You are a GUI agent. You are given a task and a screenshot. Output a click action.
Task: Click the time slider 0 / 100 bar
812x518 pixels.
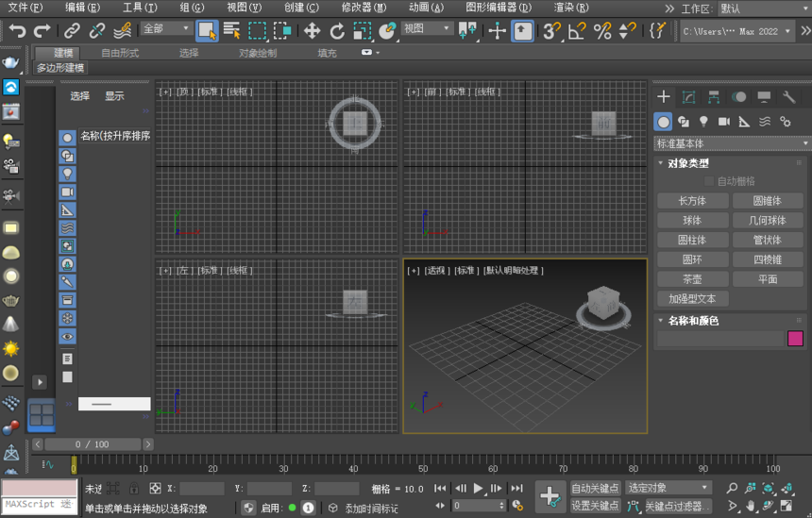[93, 444]
